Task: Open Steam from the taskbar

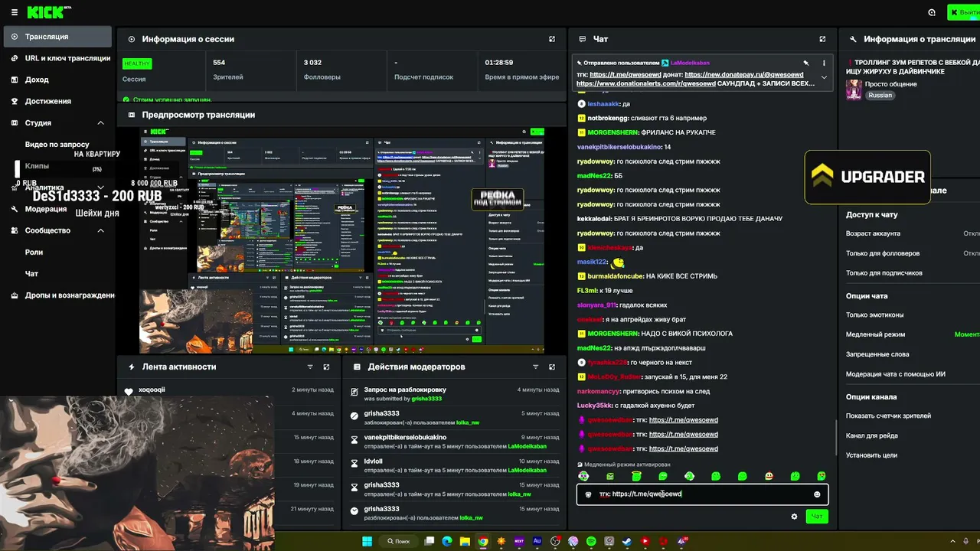Action: tap(627, 541)
